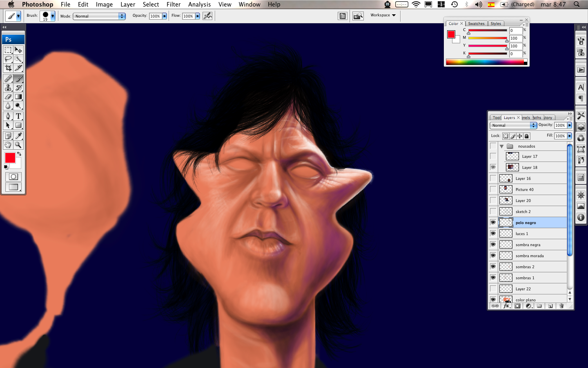The image size is (588, 368).
Task: Select the Rectangle shape tool
Action: click(x=18, y=125)
